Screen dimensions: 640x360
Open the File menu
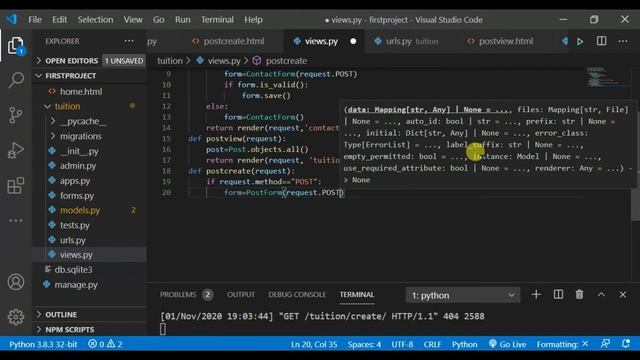tap(35, 20)
